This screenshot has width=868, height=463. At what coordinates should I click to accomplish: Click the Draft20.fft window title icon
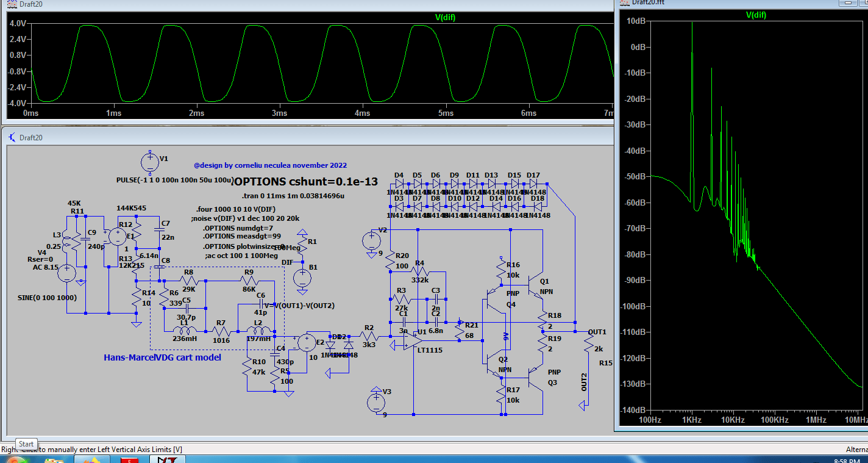coord(625,2)
